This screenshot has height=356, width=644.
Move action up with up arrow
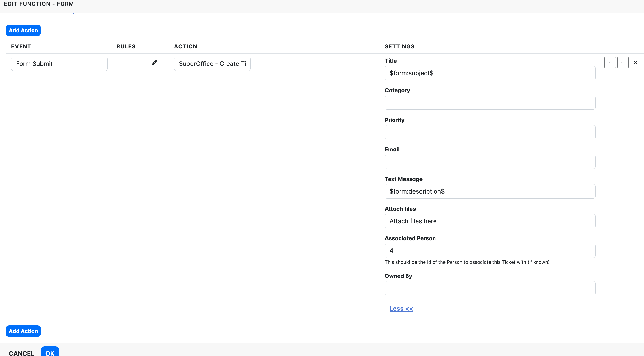610,63
